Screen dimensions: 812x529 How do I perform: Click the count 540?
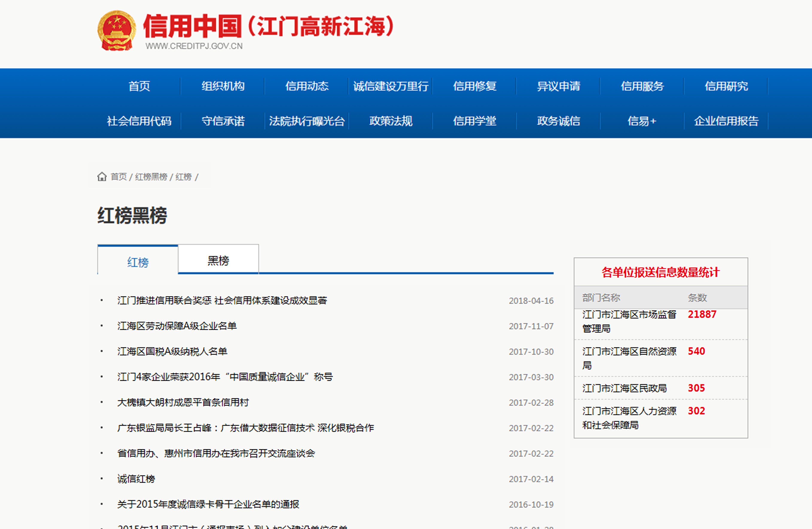point(696,351)
